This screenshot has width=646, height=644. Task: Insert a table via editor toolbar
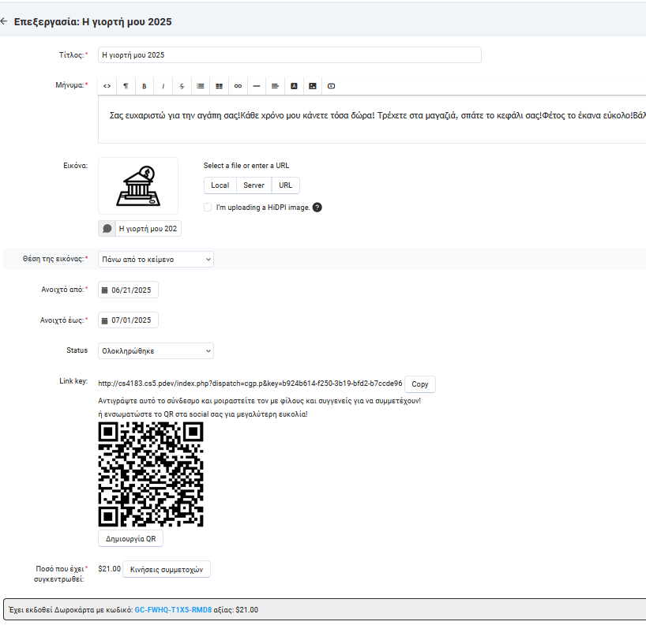point(220,86)
